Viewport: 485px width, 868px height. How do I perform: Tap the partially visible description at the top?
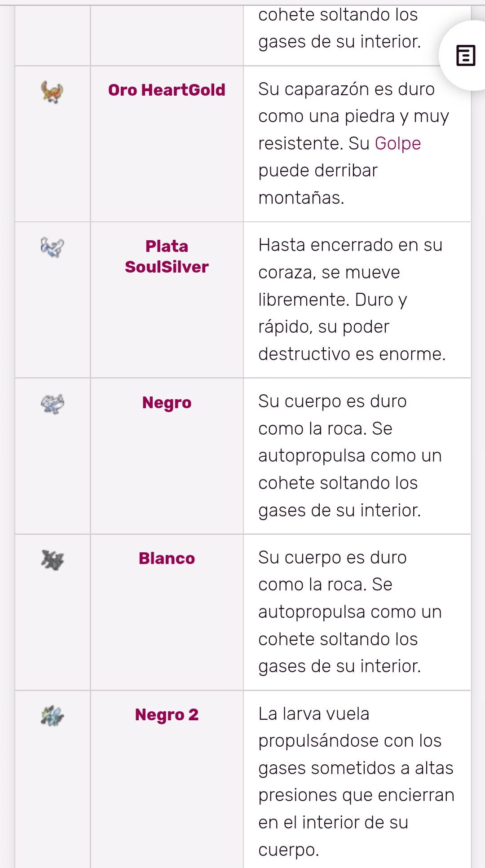[x=339, y=28]
